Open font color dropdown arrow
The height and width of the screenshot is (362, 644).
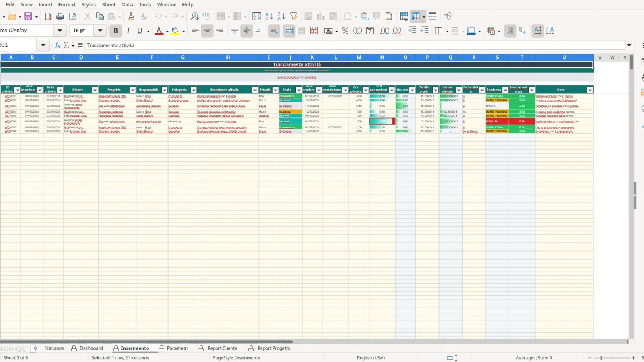(x=167, y=31)
